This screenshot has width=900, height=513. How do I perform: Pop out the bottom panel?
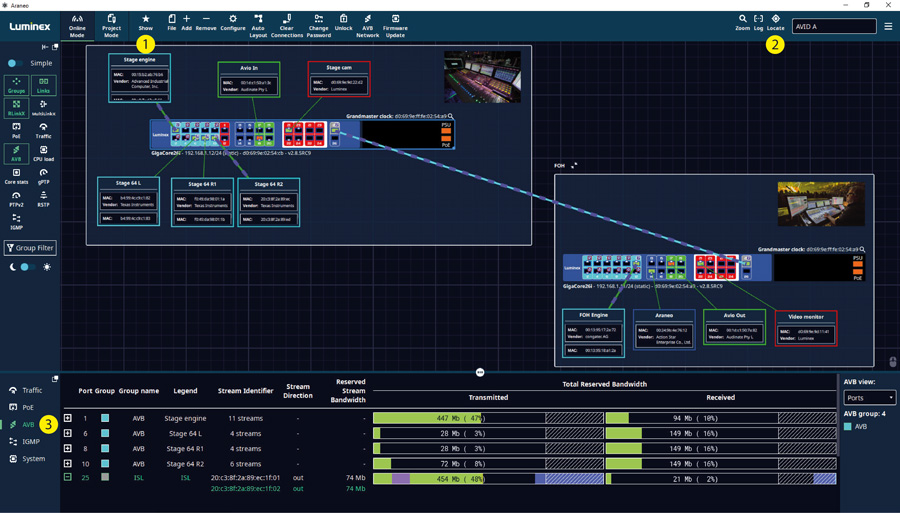tap(55, 379)
